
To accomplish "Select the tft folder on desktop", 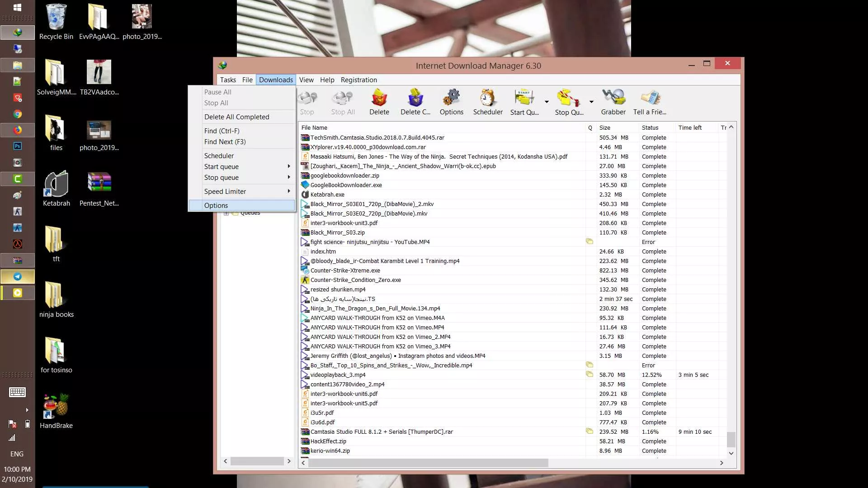I will point(56,244).
